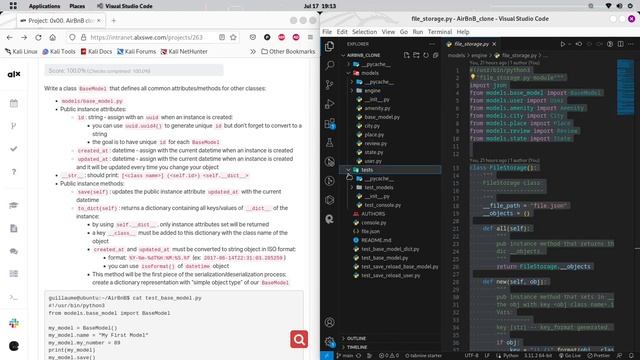Open the calendar icon in ALX sidebar
Screen dimensions: 640x360
[x=14, y=103]
